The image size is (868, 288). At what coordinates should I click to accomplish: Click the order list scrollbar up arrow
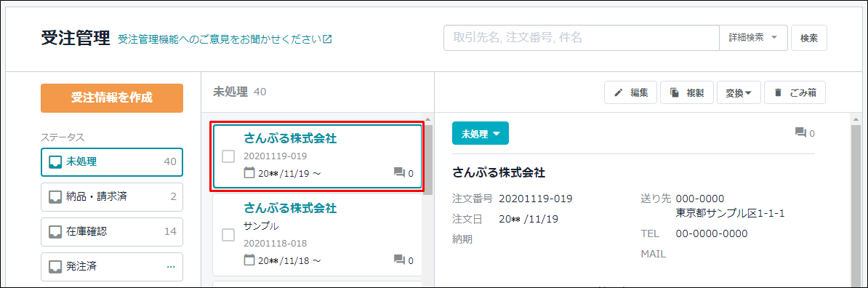(428, 119)
